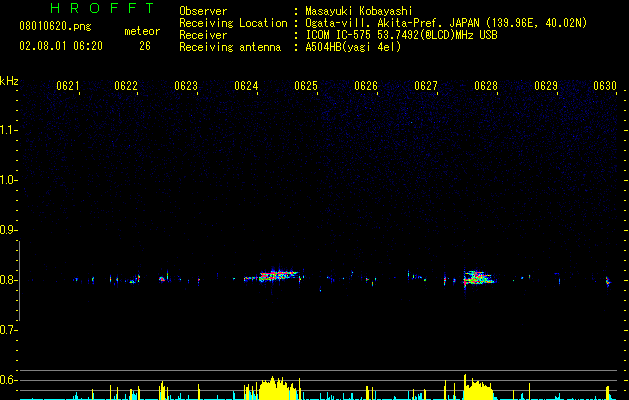Image resolution: width=629 pixels, height=400 pixels.
Task: Click the 1.1 kHz axis label
Action: pos(8,130)
